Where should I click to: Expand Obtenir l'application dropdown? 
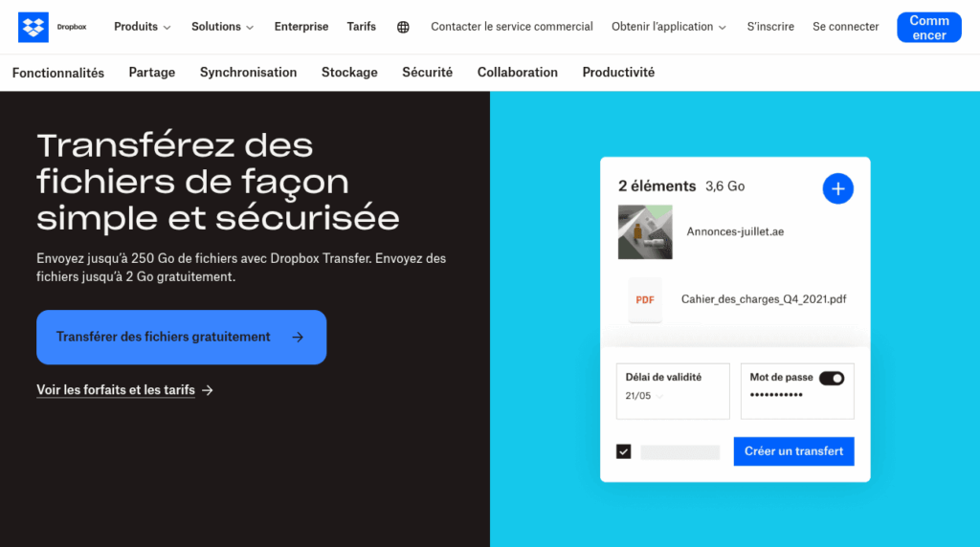pos(669,27)
